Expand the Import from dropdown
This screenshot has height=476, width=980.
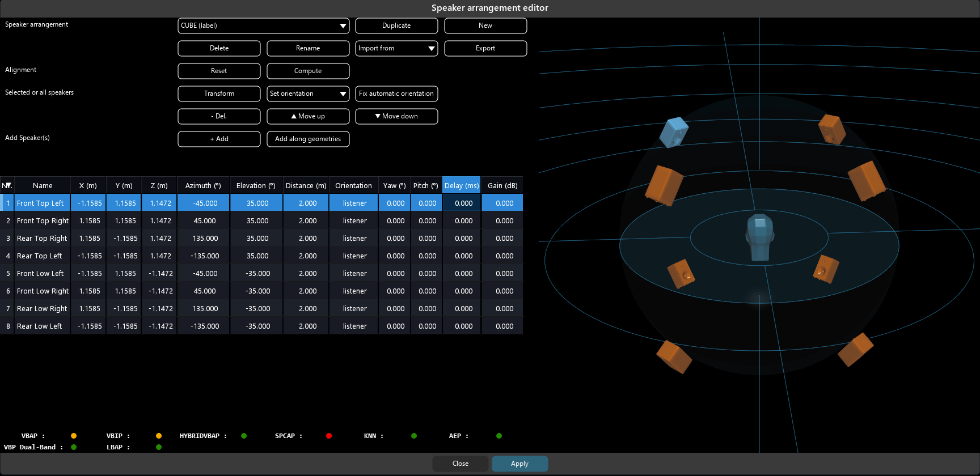tap(396, 49)
